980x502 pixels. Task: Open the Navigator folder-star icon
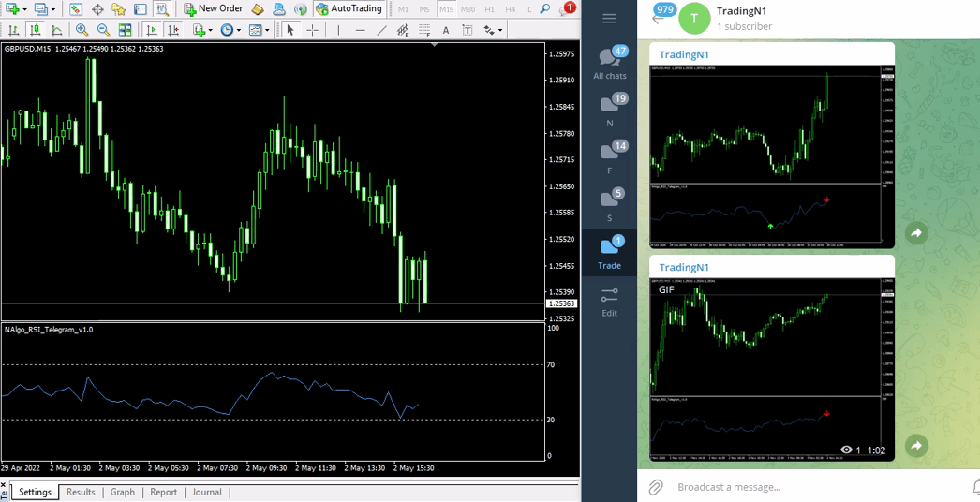pos(119,8)
